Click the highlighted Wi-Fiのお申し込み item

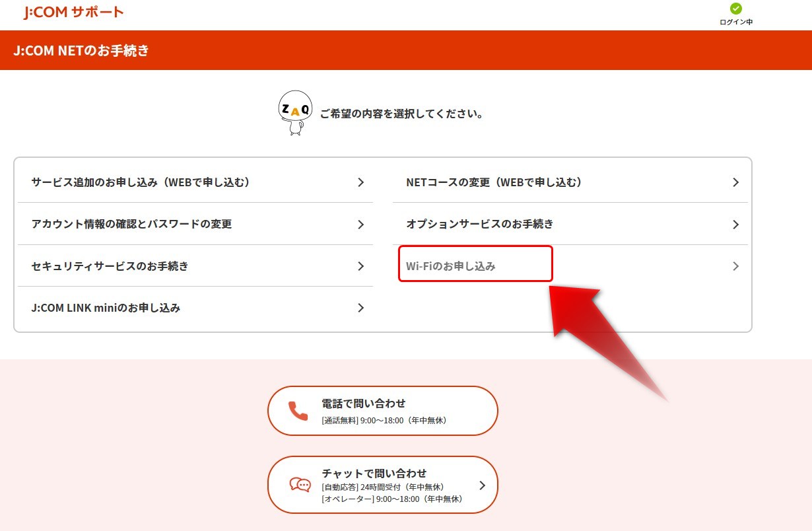[x=451, y=266]
